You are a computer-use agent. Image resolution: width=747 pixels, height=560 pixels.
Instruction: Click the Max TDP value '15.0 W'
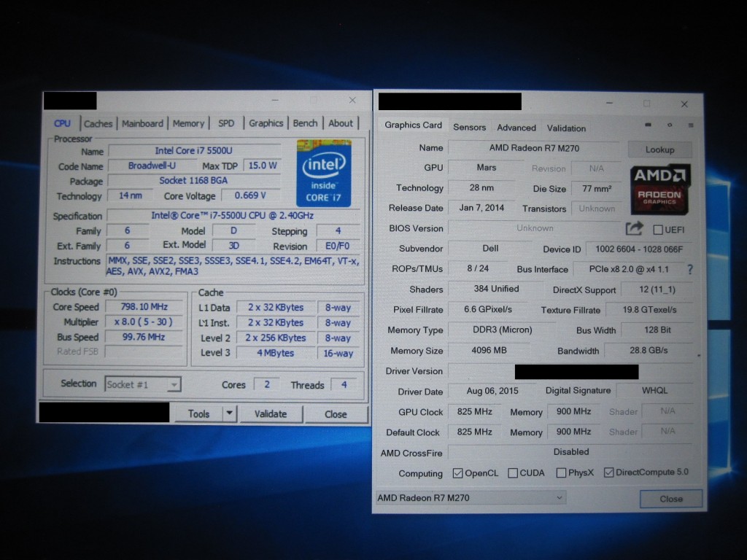click(x=263, y=166)
